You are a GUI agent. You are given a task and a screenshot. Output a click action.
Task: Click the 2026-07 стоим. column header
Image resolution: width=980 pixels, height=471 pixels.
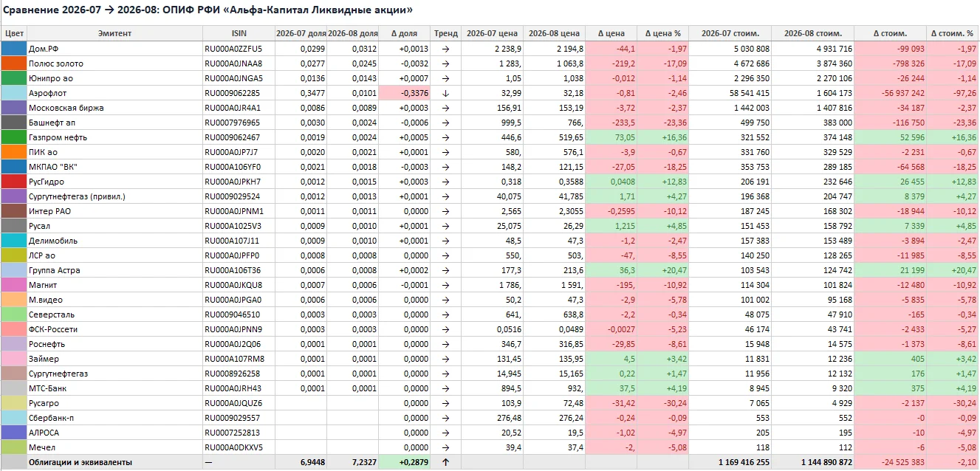point(730,33)
